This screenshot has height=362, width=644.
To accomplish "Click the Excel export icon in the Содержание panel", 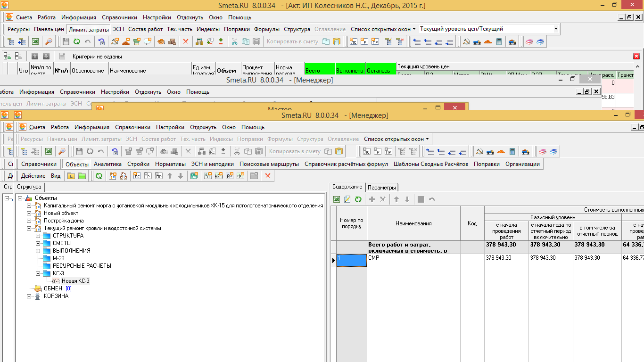I will 337,199.
